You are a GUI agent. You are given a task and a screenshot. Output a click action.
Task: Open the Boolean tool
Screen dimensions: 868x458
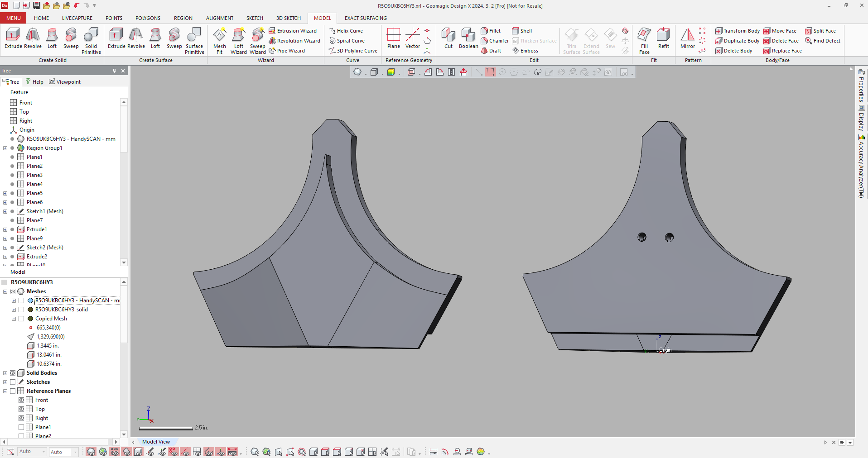tap(468, 38)
